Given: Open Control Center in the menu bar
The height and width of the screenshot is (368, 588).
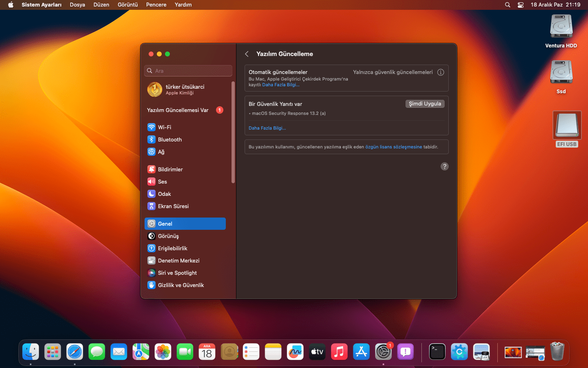Looking at the screenshot, I should (521, 5).
